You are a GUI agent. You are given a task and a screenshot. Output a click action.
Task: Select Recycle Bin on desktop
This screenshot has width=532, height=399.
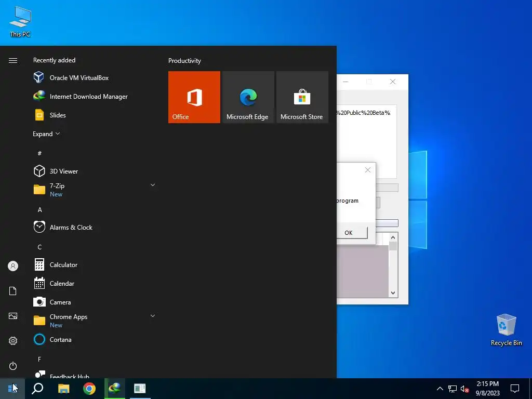pos(506,330)
